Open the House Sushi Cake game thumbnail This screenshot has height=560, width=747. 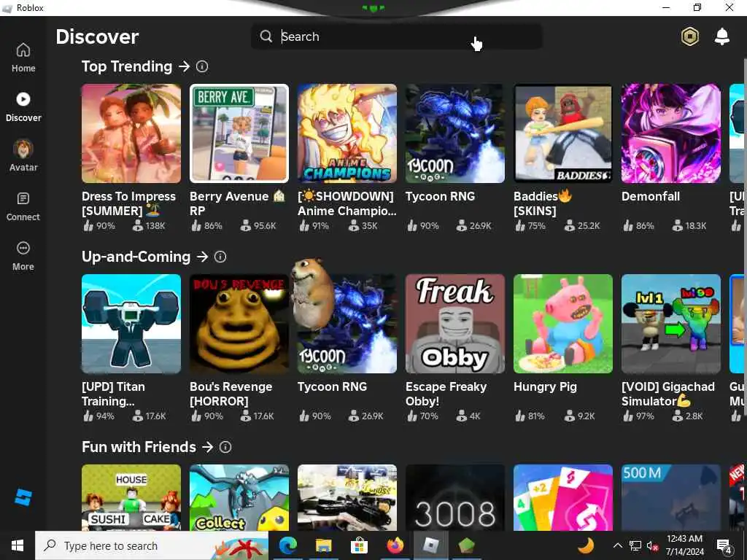(131, 497)
